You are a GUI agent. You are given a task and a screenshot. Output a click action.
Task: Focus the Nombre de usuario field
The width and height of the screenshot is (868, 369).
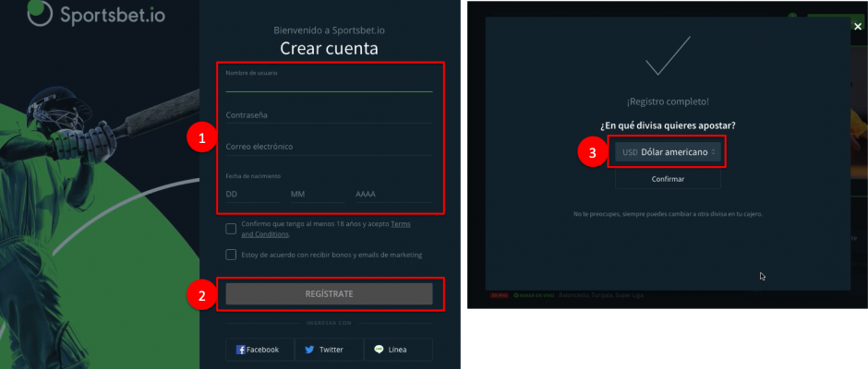pyautogui.click(x=329, y=81)
